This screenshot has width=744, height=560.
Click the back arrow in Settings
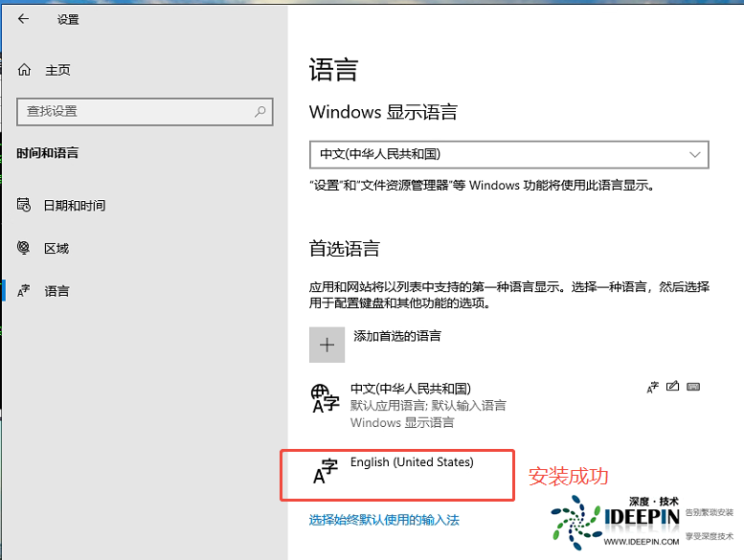[23, 19]
